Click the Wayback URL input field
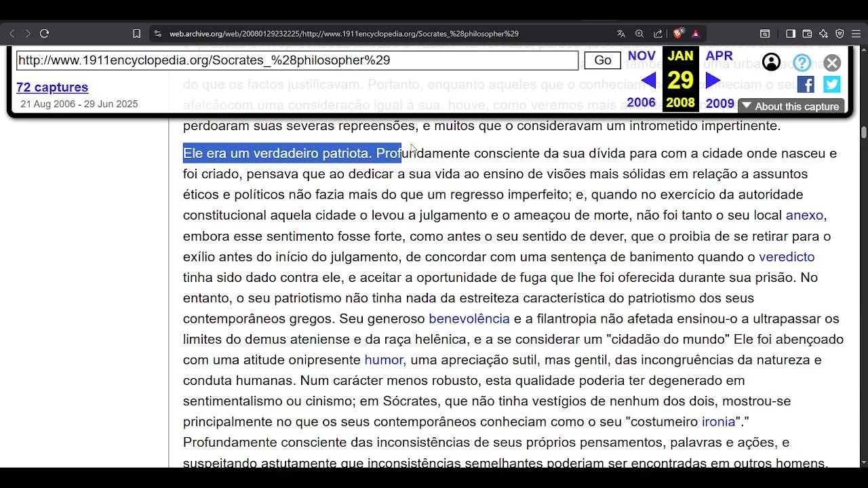The height and width of the screenshot is (488, 868). click(297, 60)
